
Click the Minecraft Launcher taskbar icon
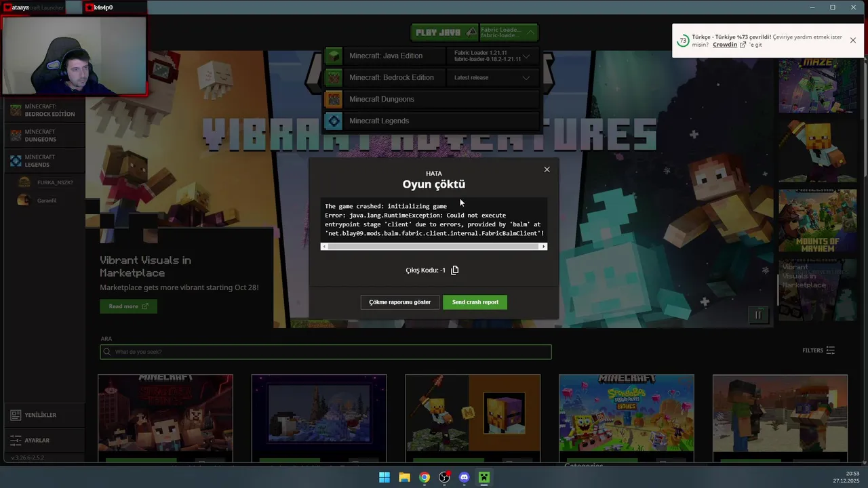coord(484,477)
